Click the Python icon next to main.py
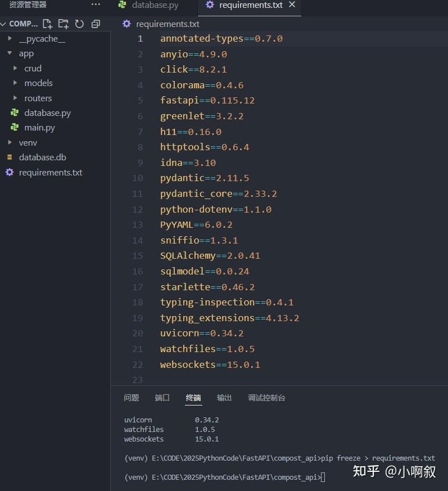Screen dimensions: 448x491 [16, 127]
